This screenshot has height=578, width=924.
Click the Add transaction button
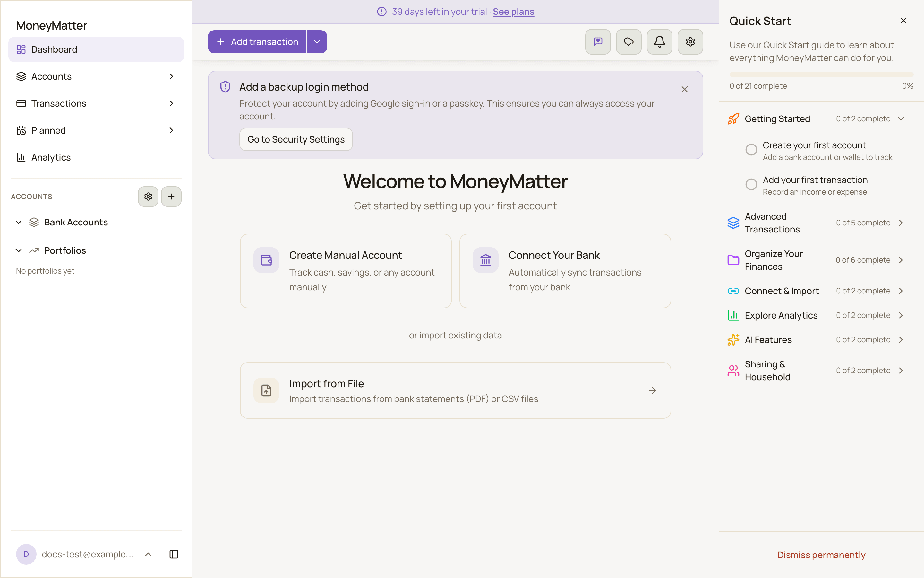(x=257, y=42)
